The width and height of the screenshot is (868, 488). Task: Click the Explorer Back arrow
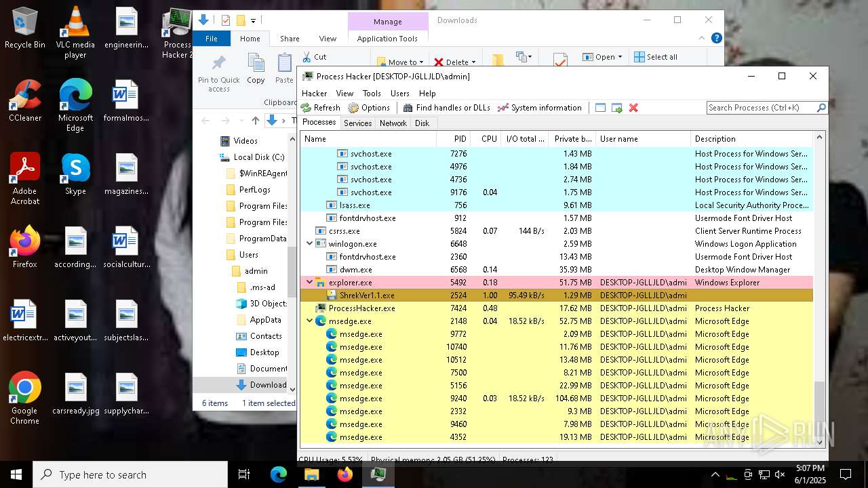coord(206,121)
